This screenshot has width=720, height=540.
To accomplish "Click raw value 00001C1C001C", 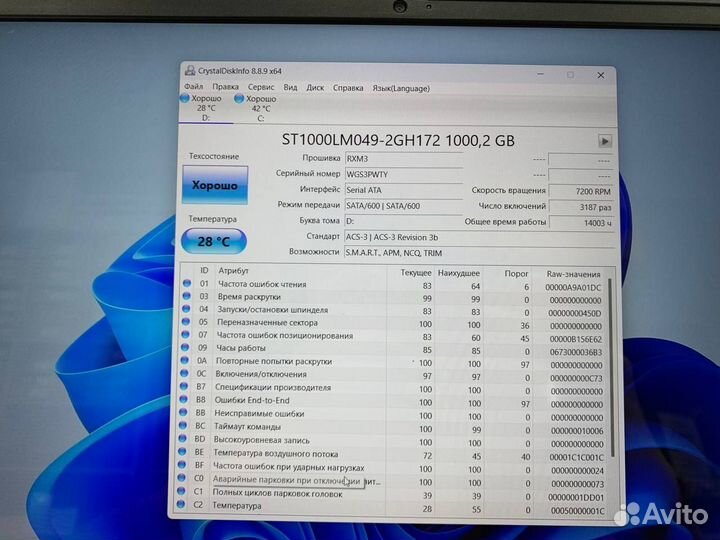I will coord(576,457).
